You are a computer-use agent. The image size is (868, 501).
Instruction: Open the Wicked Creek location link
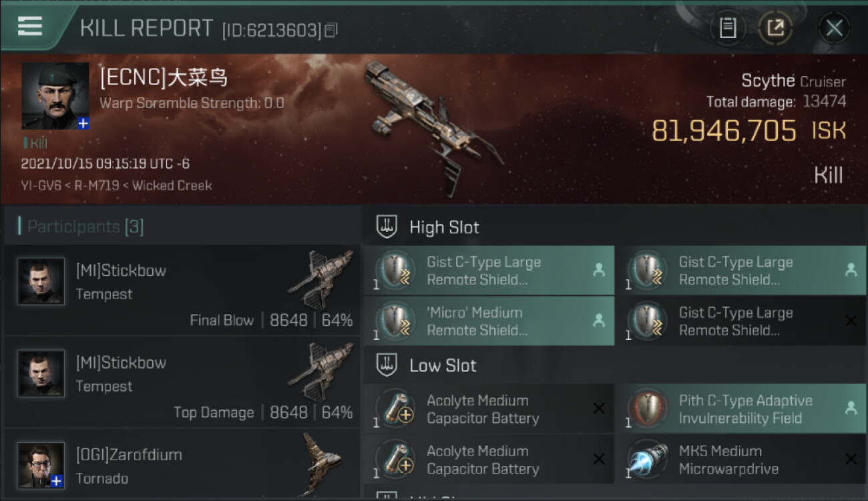pyautogui.click(x=172, y=186)
